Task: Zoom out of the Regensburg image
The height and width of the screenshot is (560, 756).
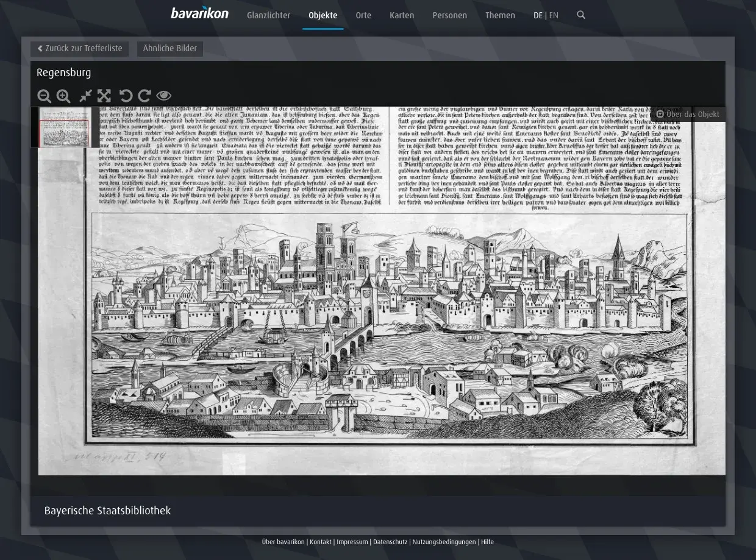Action: [44, 96]
